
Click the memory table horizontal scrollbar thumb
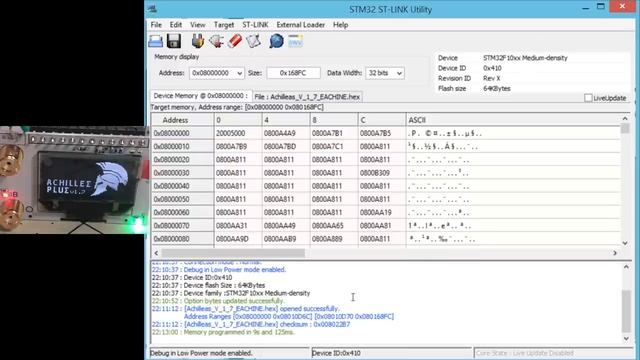pos(233,253)
